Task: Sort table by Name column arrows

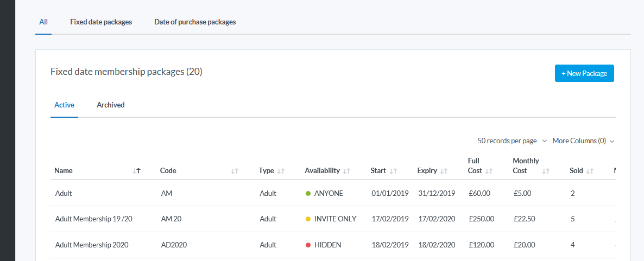Action: 136,171
